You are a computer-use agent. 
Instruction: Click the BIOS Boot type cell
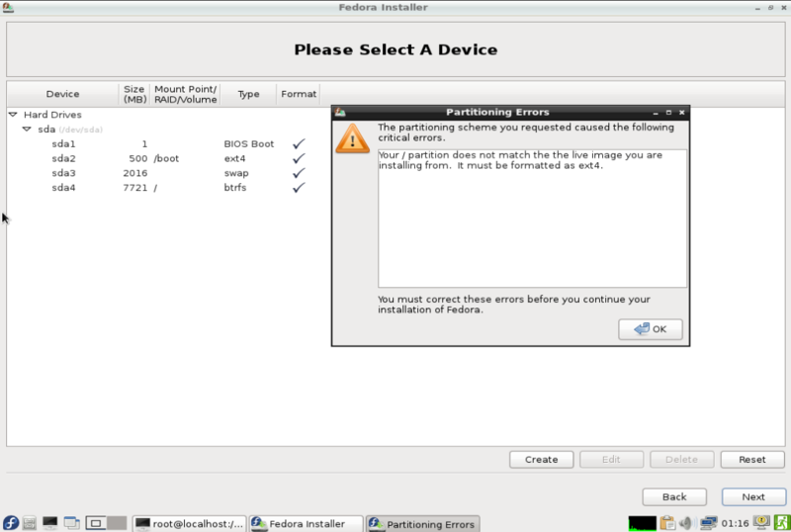click(x=249, y=143)
